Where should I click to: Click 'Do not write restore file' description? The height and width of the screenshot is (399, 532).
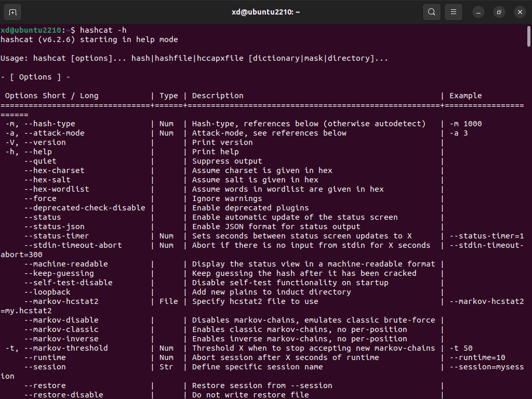250,395
